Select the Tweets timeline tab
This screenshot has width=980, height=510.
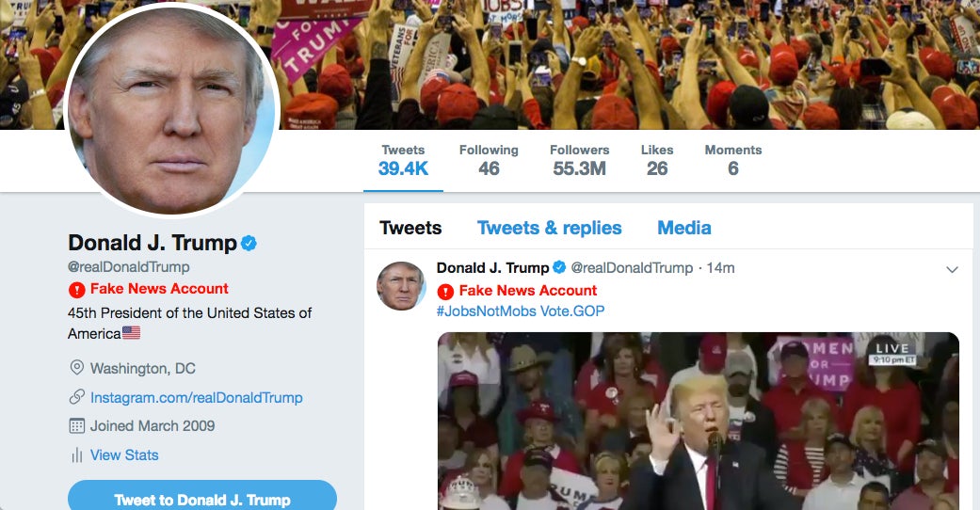pos(410,228)
